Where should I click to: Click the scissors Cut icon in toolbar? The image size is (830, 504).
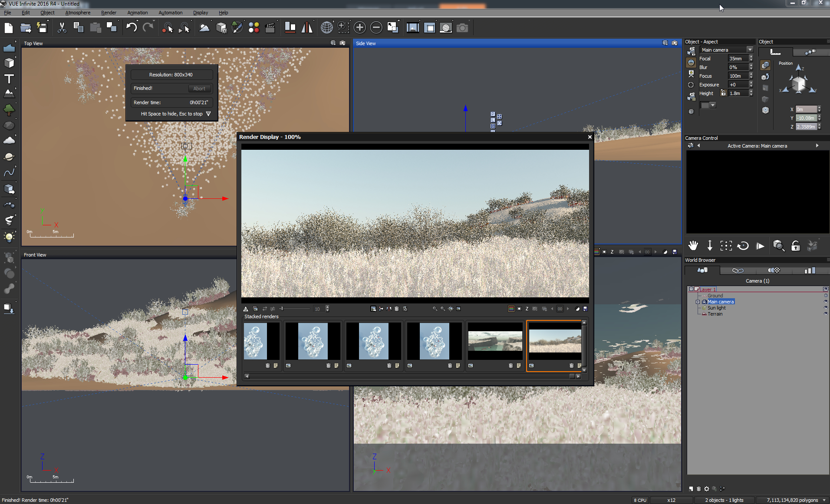[62, 28]
